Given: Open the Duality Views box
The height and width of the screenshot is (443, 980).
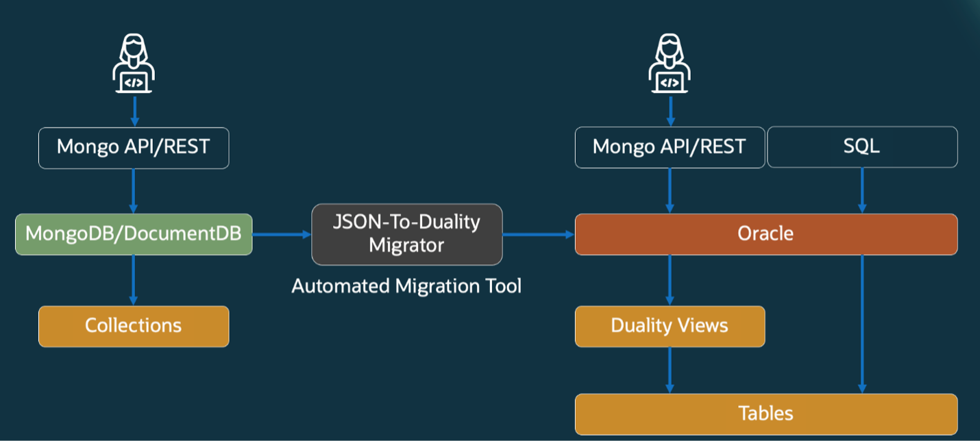Looking at the screenshot, I should point(670,327).
